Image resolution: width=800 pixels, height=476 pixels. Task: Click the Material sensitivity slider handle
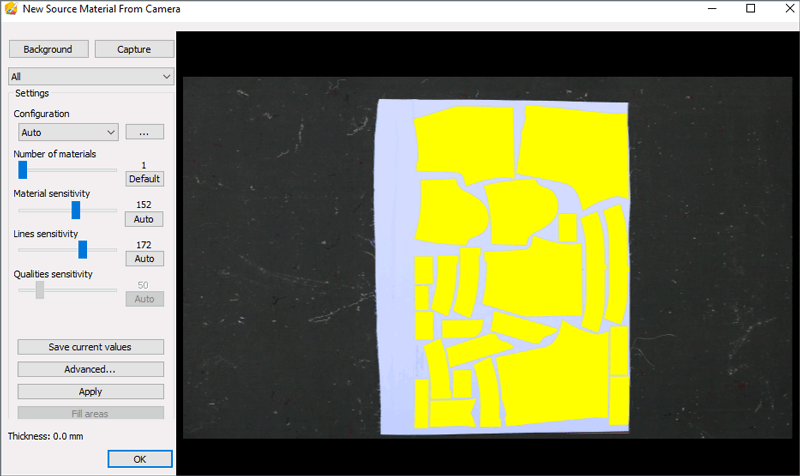click(76, 210)
